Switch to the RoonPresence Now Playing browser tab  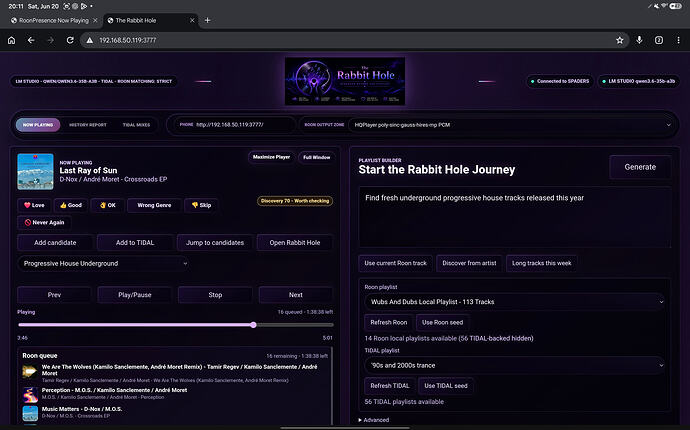click(x=54, y=20)
